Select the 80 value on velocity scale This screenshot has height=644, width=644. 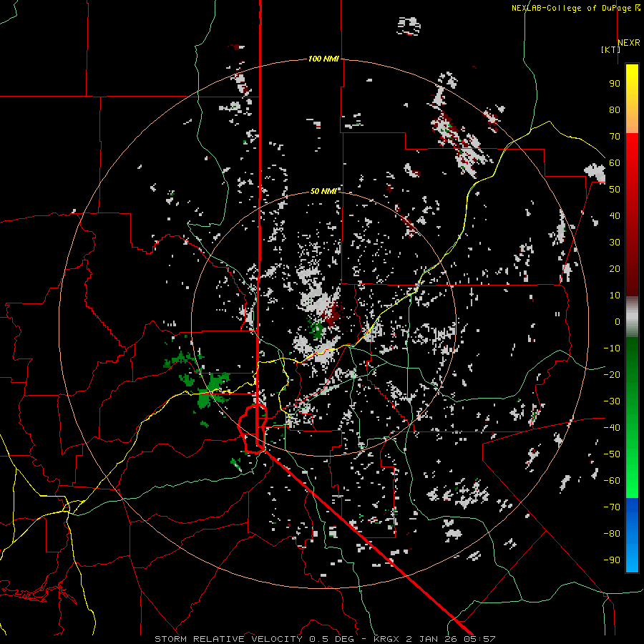coord(615,109)
